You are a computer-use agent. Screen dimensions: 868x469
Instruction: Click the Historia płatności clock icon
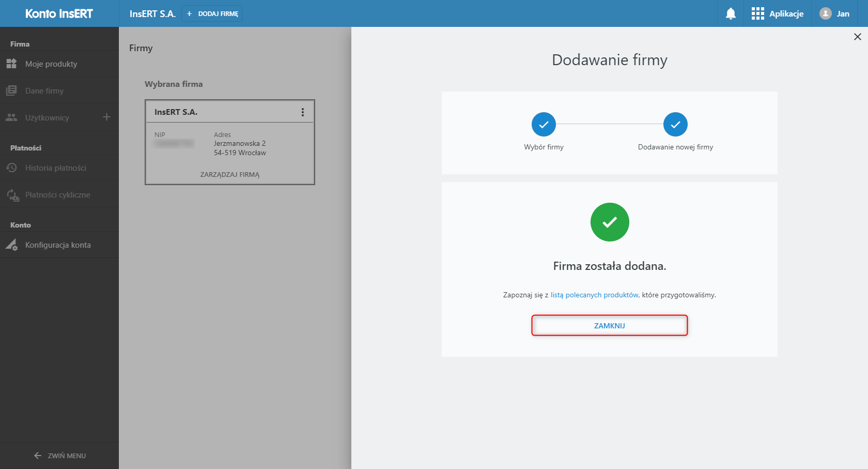(x=11, y=168)
